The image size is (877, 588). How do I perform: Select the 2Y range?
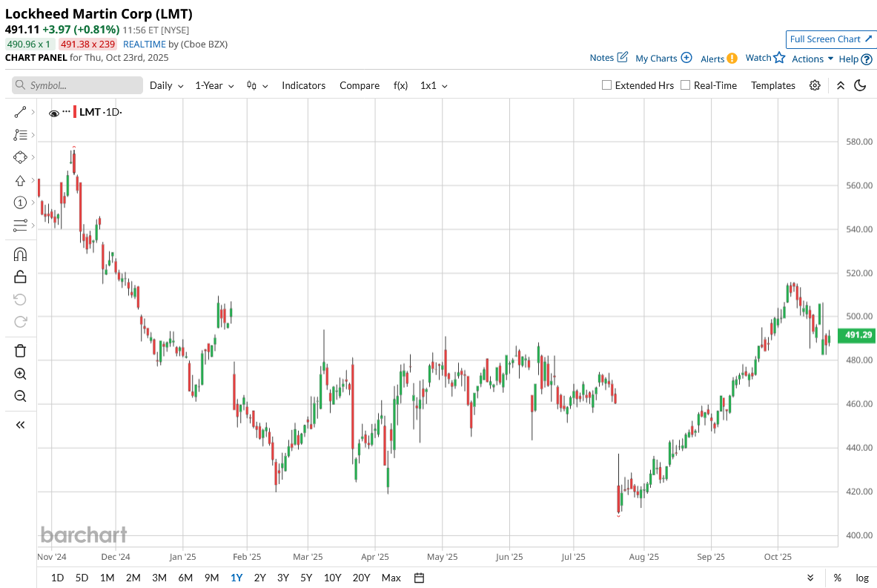click(x=260, y=578)
